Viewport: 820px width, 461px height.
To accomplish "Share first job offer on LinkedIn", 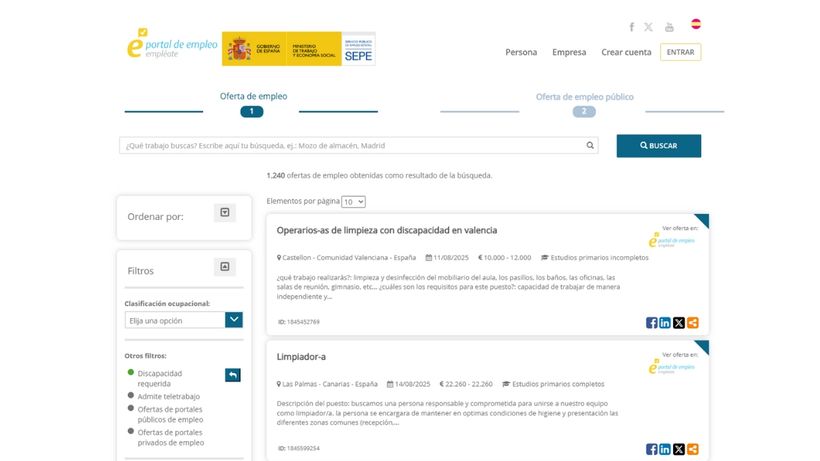I will (x=665, y=322).
